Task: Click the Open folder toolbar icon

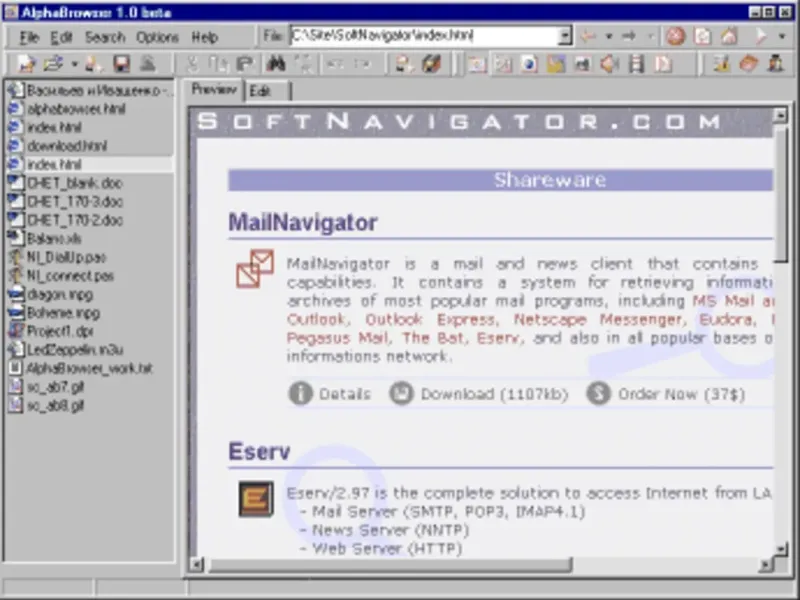Action: (x=53, y=64)
